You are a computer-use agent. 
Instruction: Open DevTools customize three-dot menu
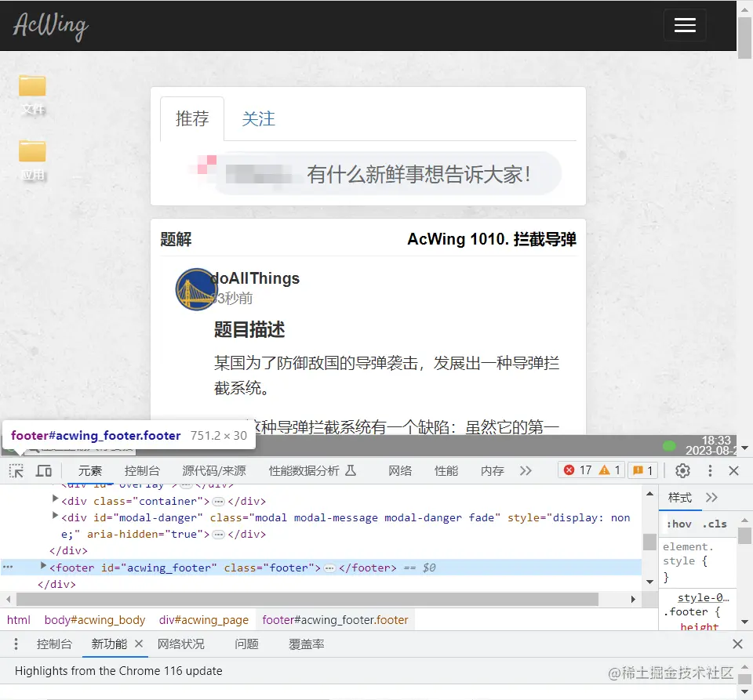[x=710, y=470]
